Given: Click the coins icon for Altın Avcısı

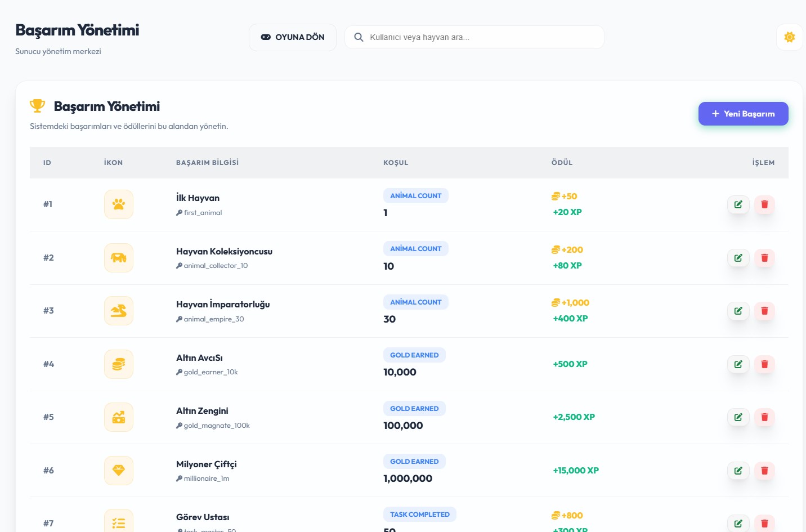Looking at the screenshot, I should (x=119, y=364).
